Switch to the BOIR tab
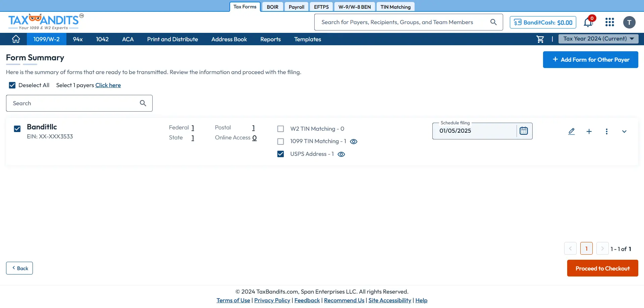644x308 pixels. (273, 7)
